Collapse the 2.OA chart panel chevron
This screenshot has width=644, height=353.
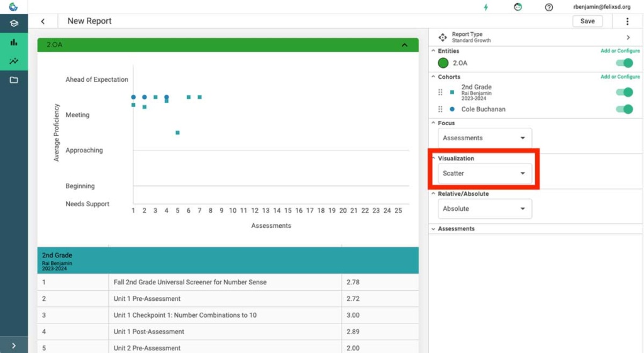[404, 45]
